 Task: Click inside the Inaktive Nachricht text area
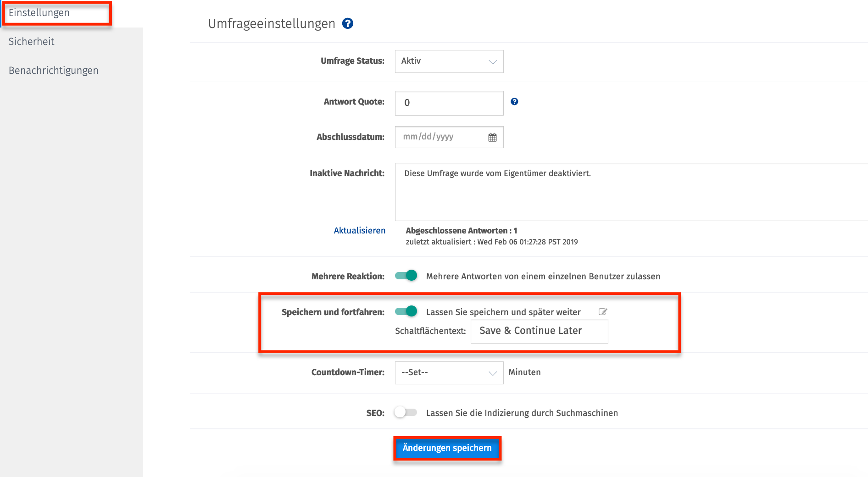[x=551, y=192]
